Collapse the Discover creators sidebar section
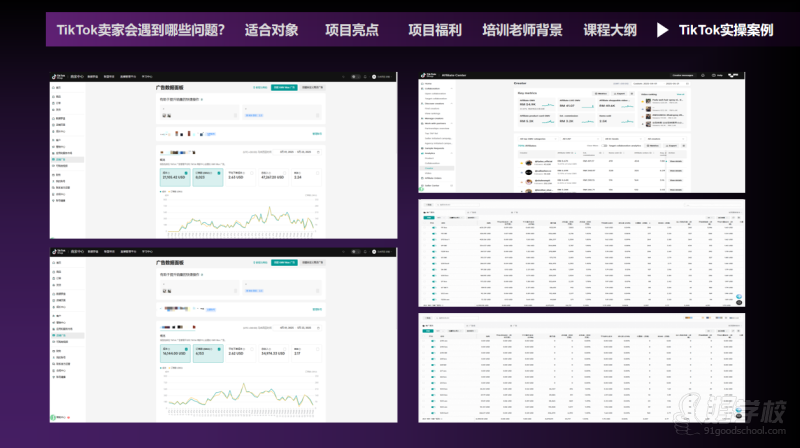 [452, 104]
